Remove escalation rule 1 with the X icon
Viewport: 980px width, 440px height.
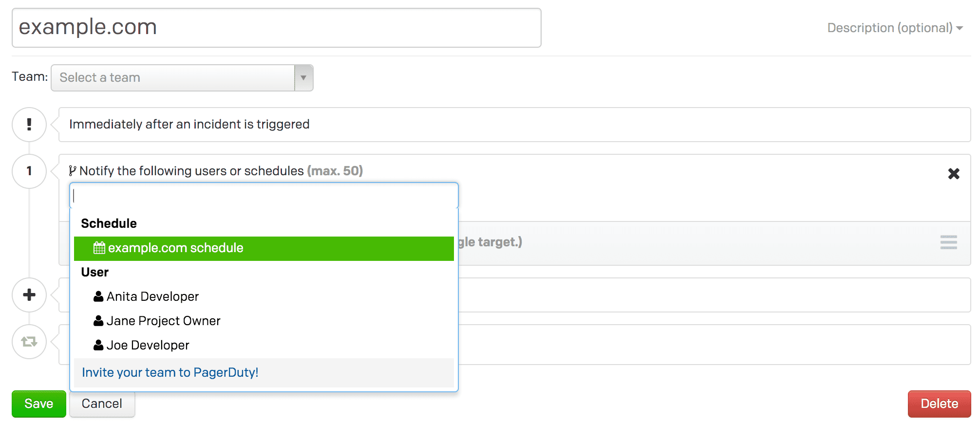coord(954,174)
